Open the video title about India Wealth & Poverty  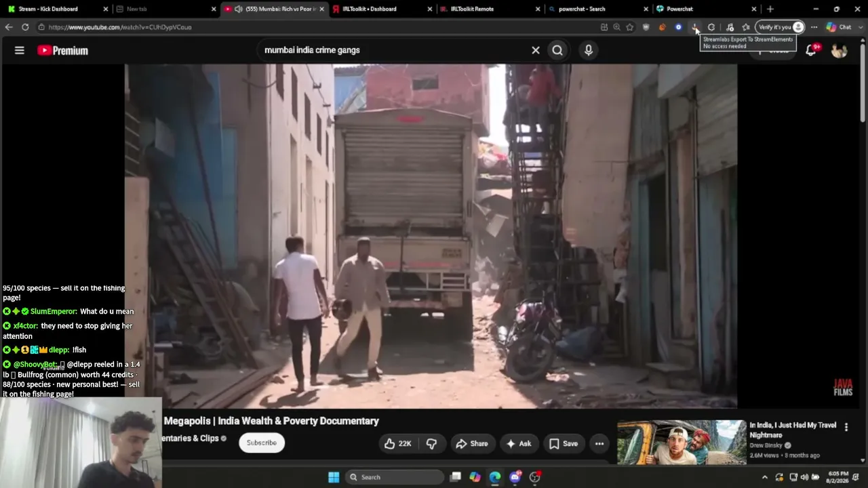(271, 421)
